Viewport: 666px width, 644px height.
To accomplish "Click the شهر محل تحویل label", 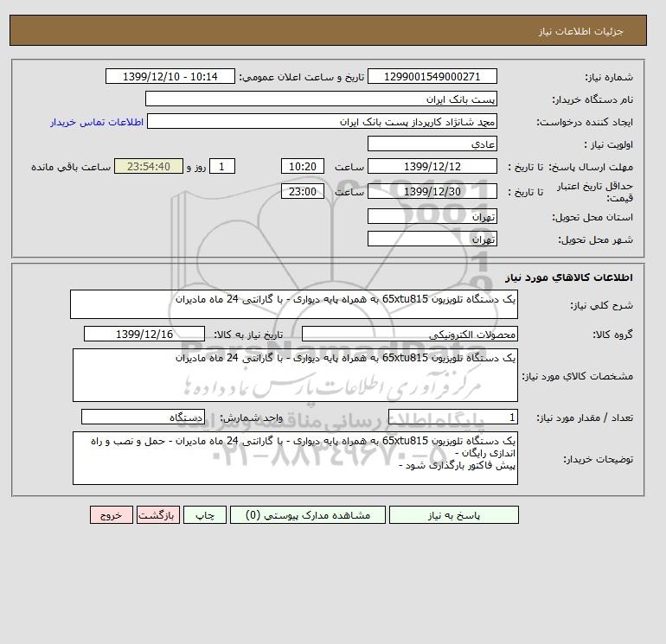I will click(x=595, y=239).
